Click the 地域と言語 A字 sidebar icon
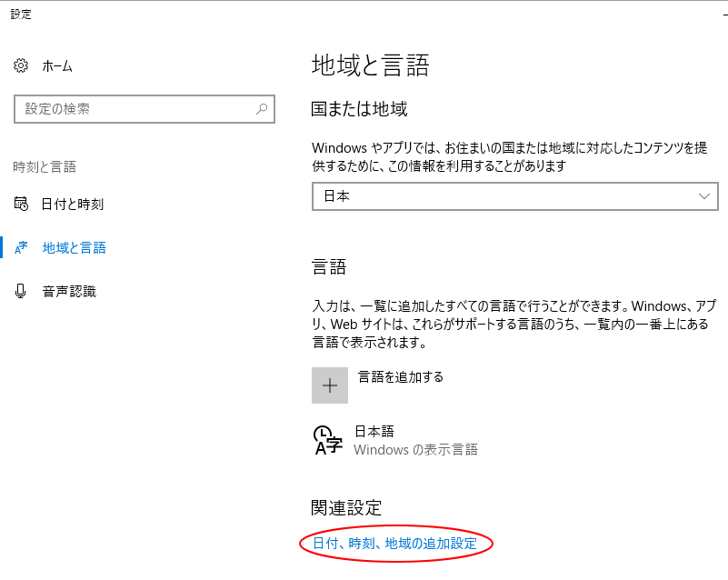This screenshot has height=580, width=728. (21, 247)
